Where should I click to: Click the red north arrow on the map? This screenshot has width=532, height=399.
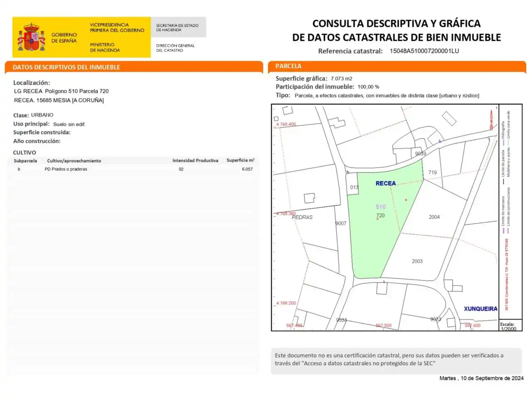[x=491, y=119]
